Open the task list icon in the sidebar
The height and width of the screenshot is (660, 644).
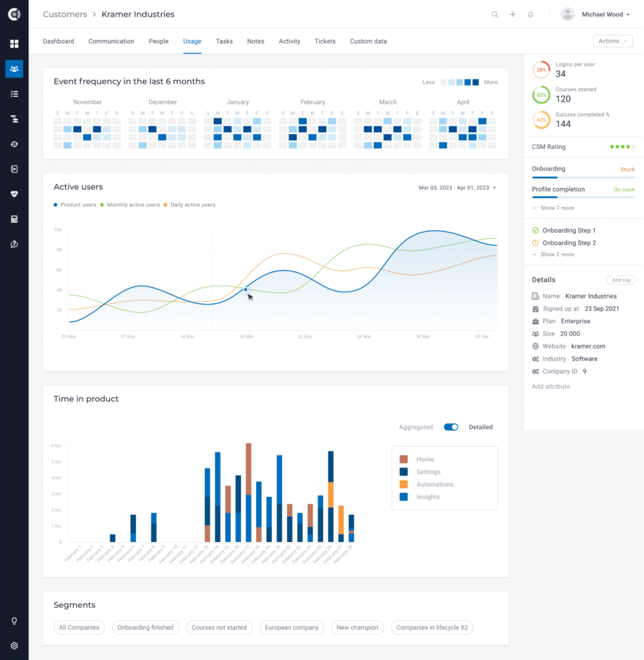coord(14,95)
